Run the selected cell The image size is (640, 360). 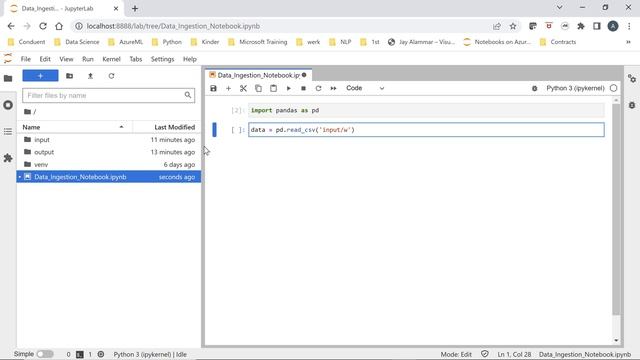(x=289, y=88)
